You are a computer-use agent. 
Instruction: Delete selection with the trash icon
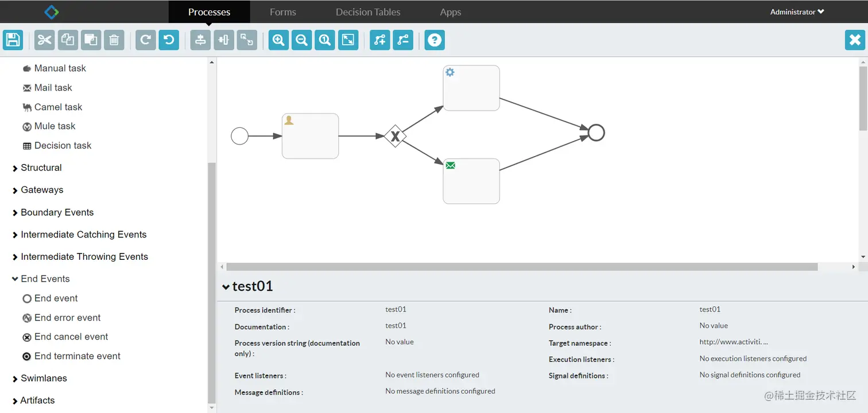[x=114, y=40]
